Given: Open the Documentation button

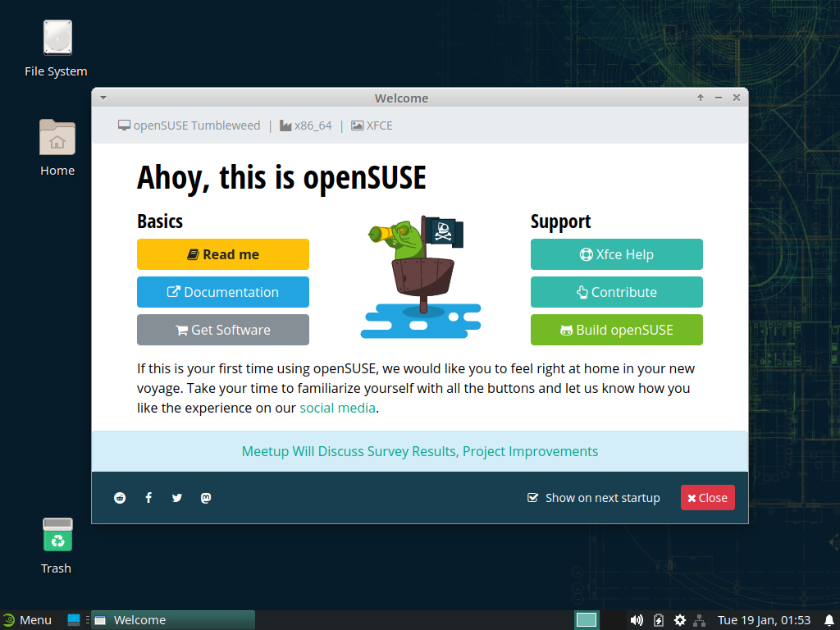Looking at the screenshot, I should 223,292.
